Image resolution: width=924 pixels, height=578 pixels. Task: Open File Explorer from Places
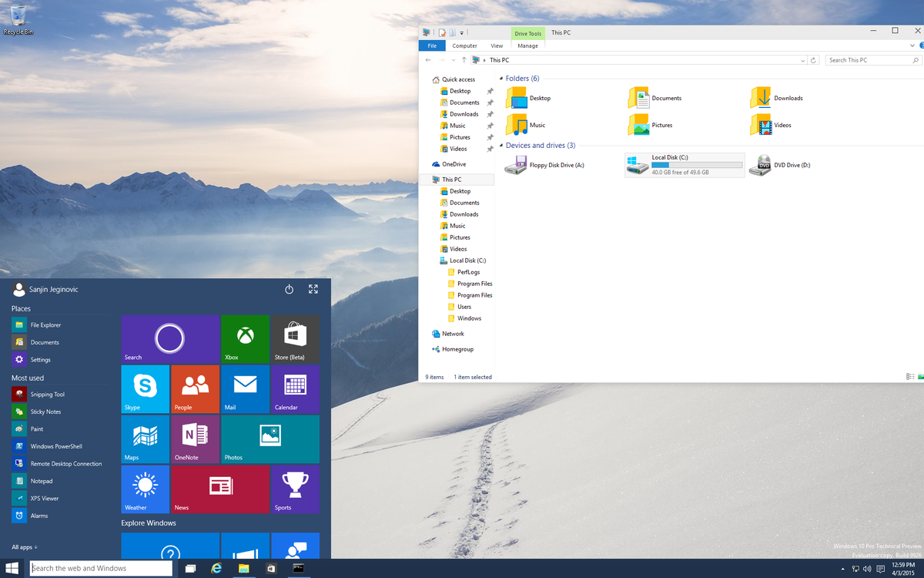pos(60,324)
